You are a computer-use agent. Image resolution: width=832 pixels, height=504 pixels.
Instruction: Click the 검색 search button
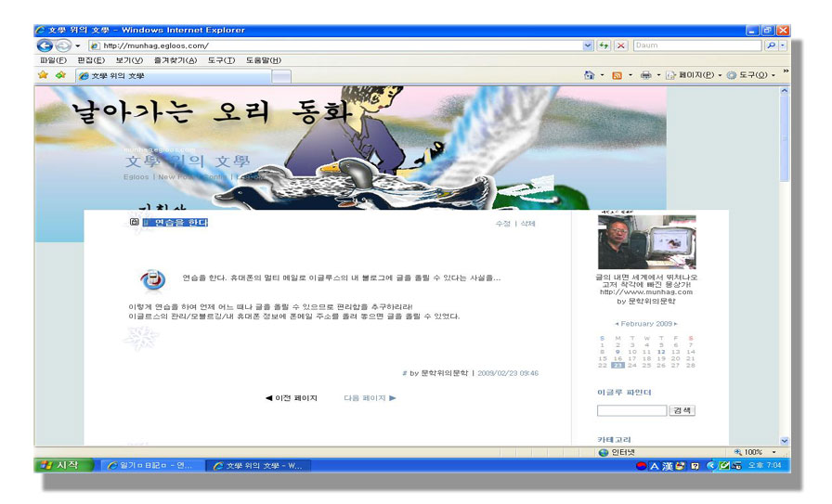pyautogui.click(x=682, y=410)
